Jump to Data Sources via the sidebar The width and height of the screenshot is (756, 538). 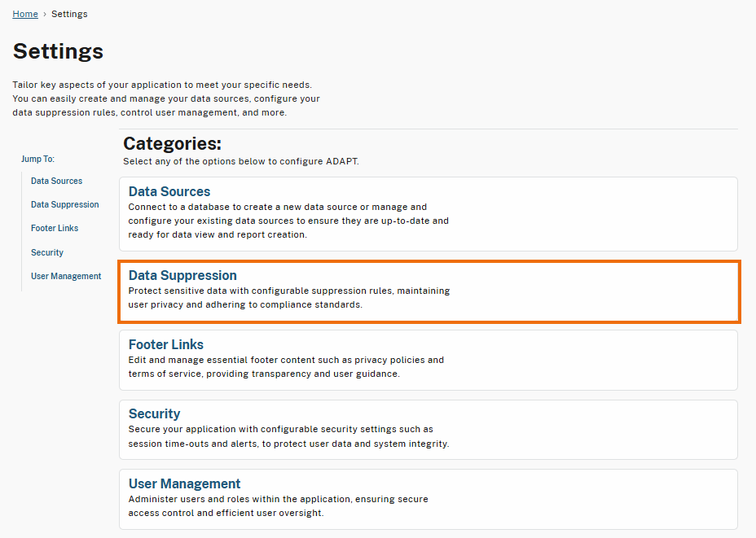(55, 181)
